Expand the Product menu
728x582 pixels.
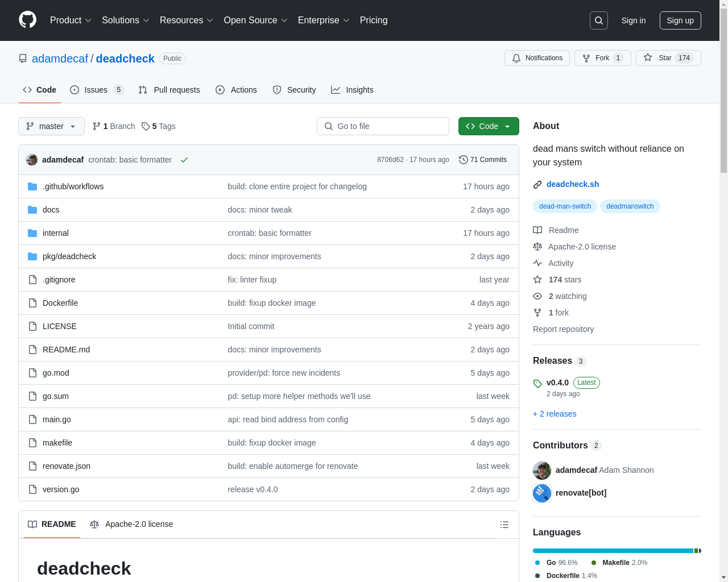(71, 20)
